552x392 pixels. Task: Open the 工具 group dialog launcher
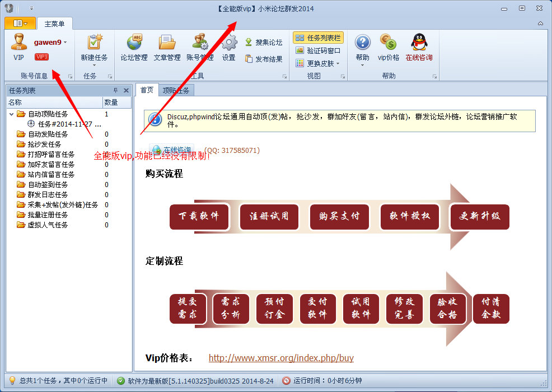pyautogui.click(x=284, y=76)
